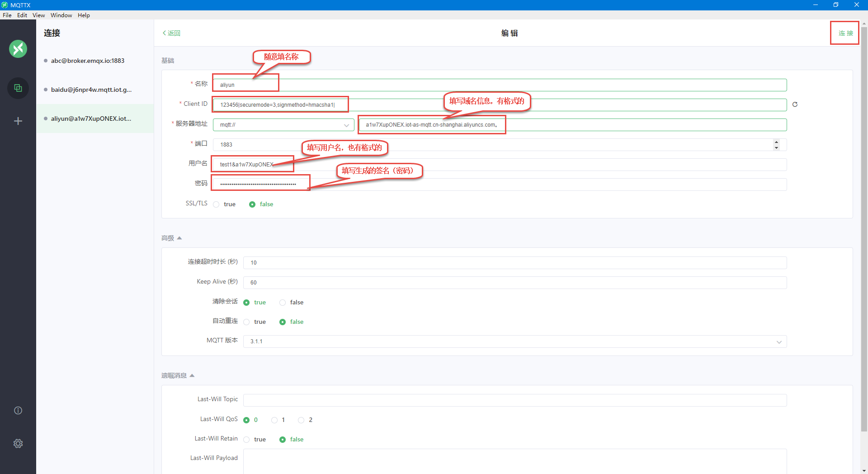
Task: Click the Client ID input field
Action: [x=500, y=105]
